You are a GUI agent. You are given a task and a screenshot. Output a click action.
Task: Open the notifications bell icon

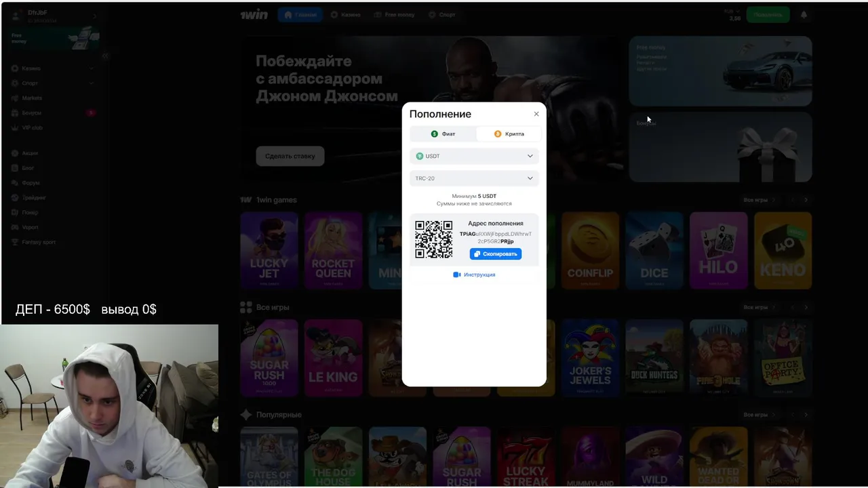click(804, 14)
